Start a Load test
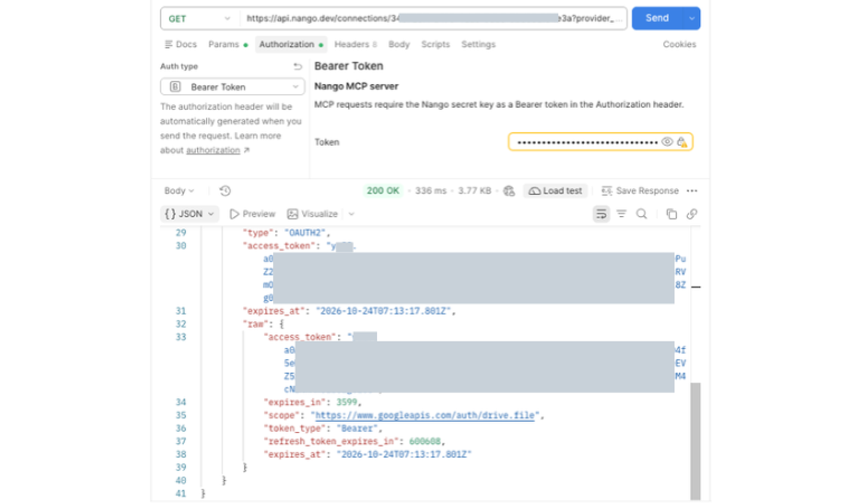The height and width of the screenshot is (504, 861). [555, 191]
